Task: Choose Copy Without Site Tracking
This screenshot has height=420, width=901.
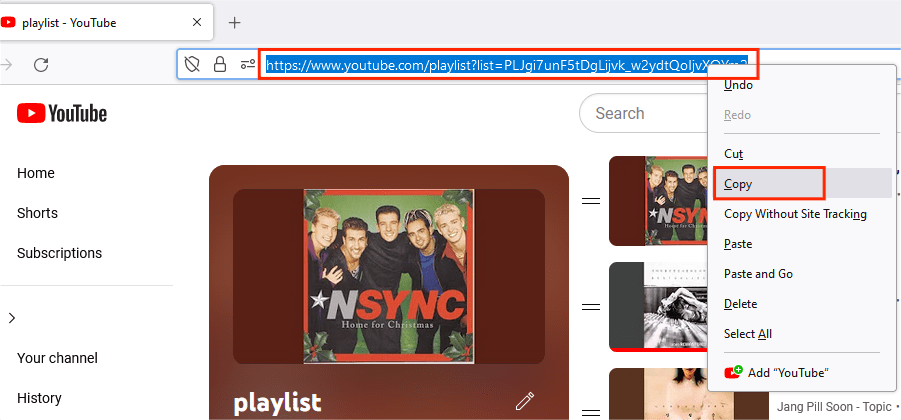Action: pyautogui.click(x=795, y=214)
